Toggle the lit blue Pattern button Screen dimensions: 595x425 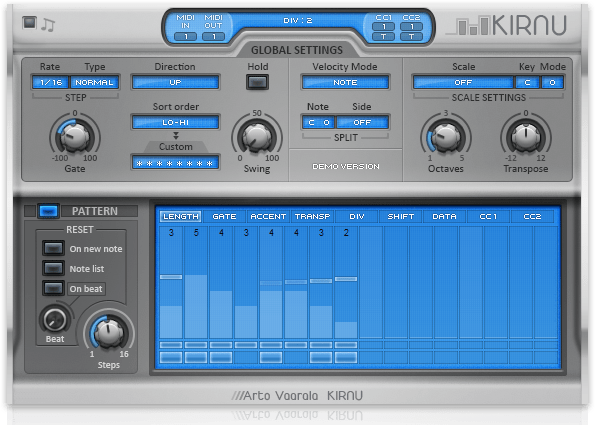tap(49, 211)
